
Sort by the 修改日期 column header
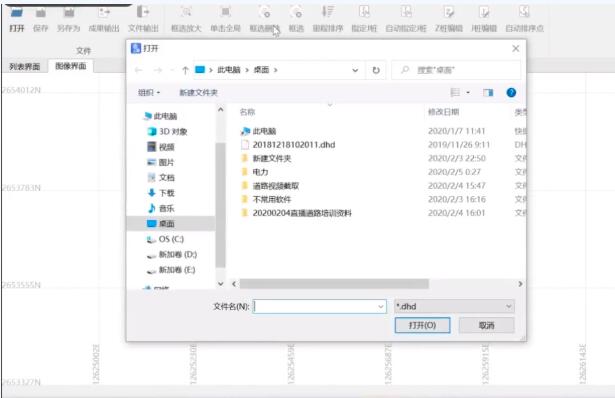click(443, 112)
